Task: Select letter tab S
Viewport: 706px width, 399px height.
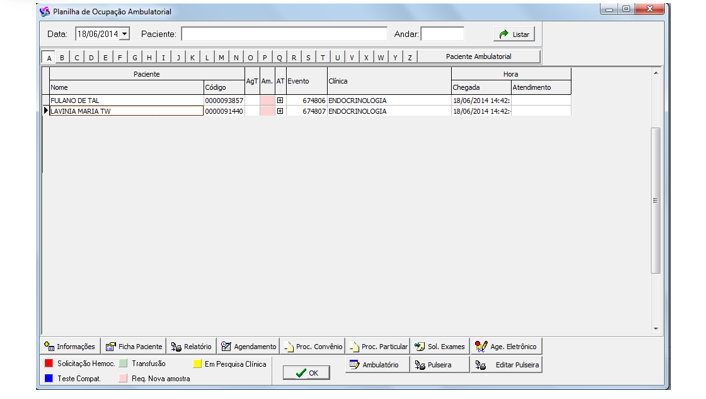Action: click(x=308, y=57)
